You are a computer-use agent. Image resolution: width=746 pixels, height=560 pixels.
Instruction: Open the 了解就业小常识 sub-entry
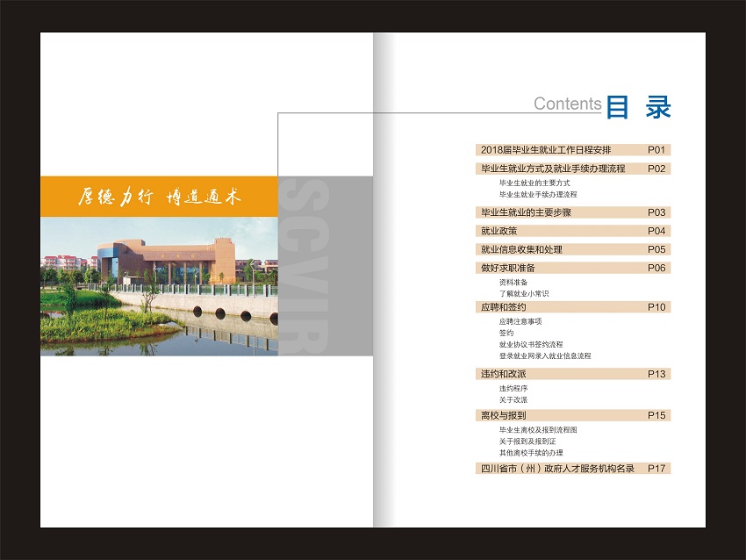pos(524,294)
